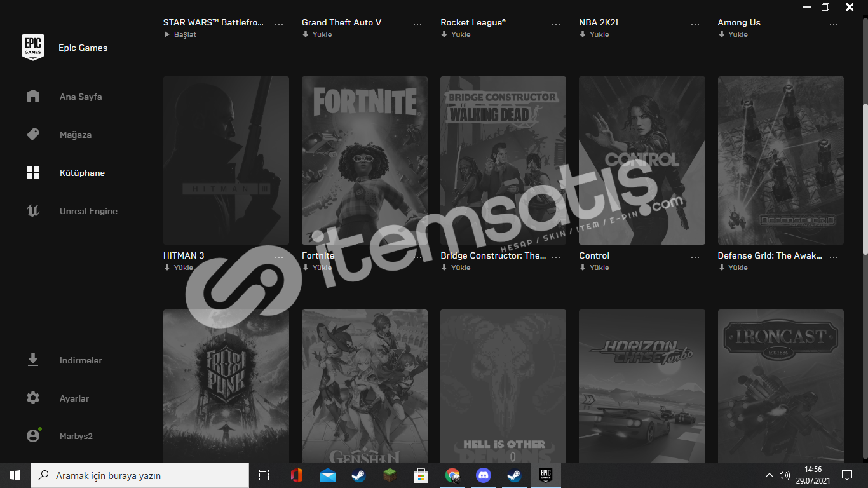Select Bridge Constructor Walking Dead cover

[x=503, y=160]
